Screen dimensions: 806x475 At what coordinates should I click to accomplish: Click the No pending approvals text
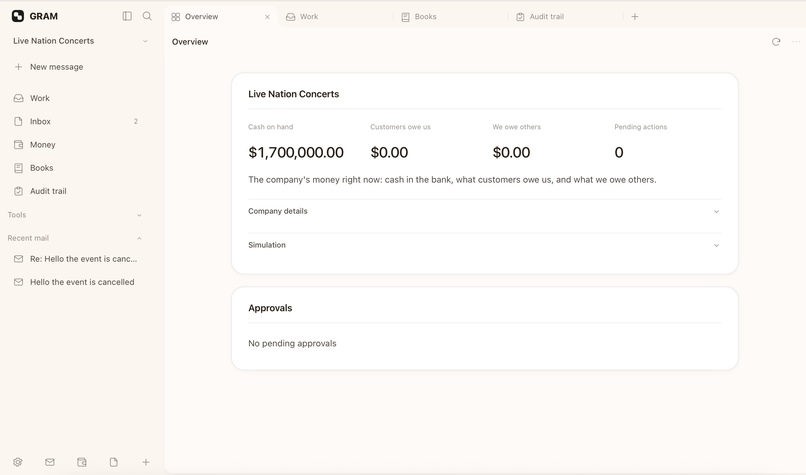pos(292,343)
